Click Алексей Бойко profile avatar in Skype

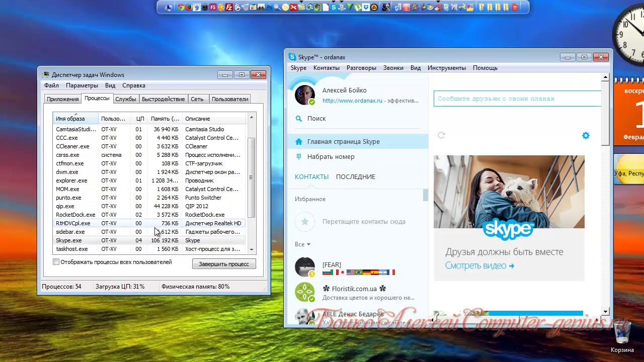305,95
